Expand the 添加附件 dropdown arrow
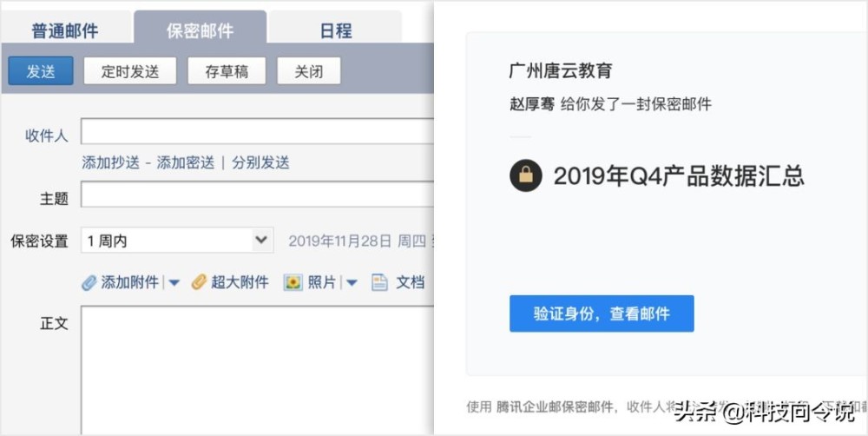This screenshot has width=868, height=436. [x=174, y=283]
